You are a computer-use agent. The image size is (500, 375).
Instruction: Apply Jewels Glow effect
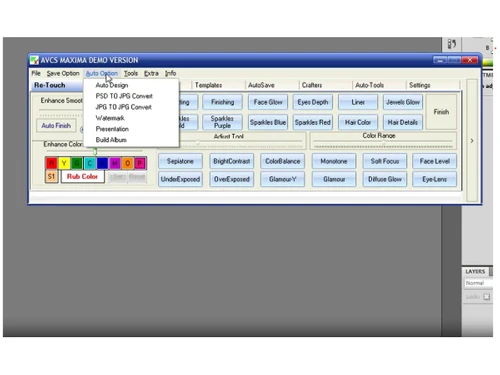[x=403, y=102]
